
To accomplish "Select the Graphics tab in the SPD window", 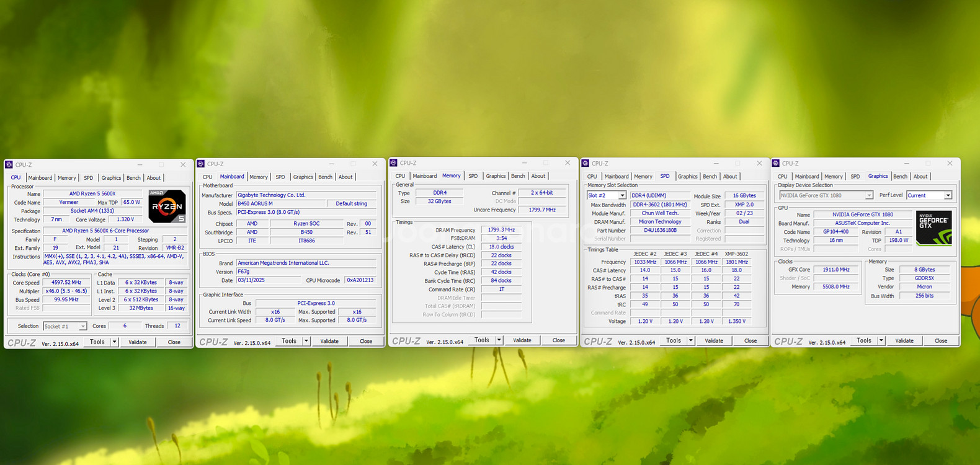I will [687, 177].
